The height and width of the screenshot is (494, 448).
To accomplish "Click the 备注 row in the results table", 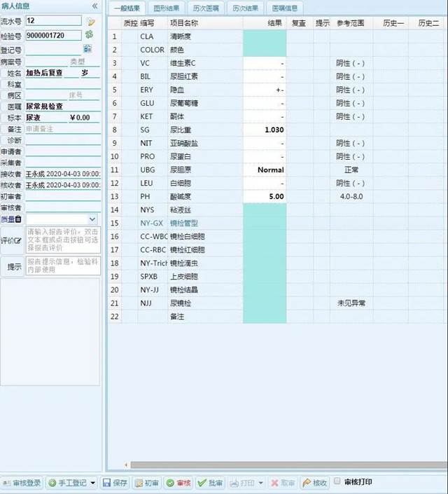I will [278, 317].
